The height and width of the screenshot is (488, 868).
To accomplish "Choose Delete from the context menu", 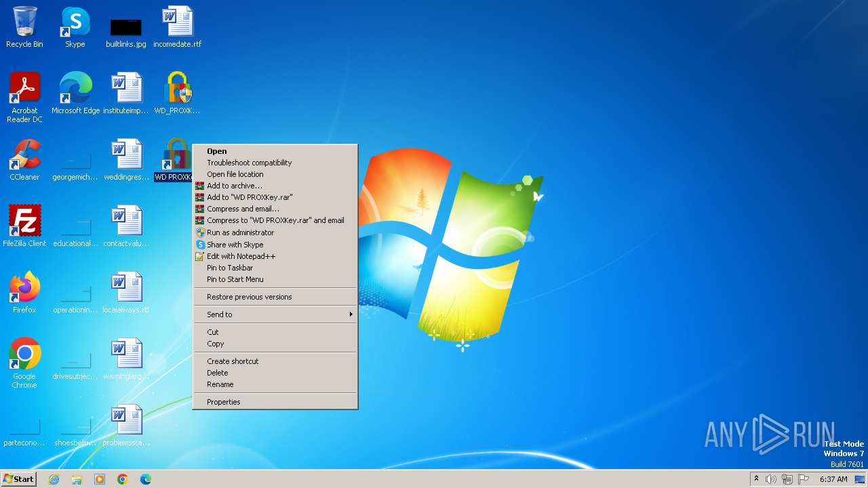I will point(275,373).
